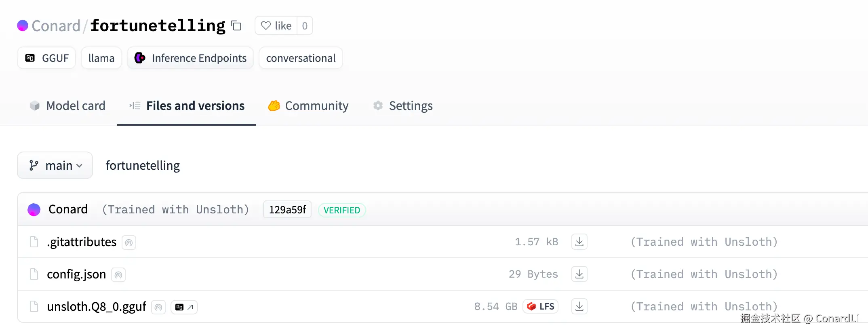Toggle the like heart on this model
This screenshot has height=333, width=868.
265,25
